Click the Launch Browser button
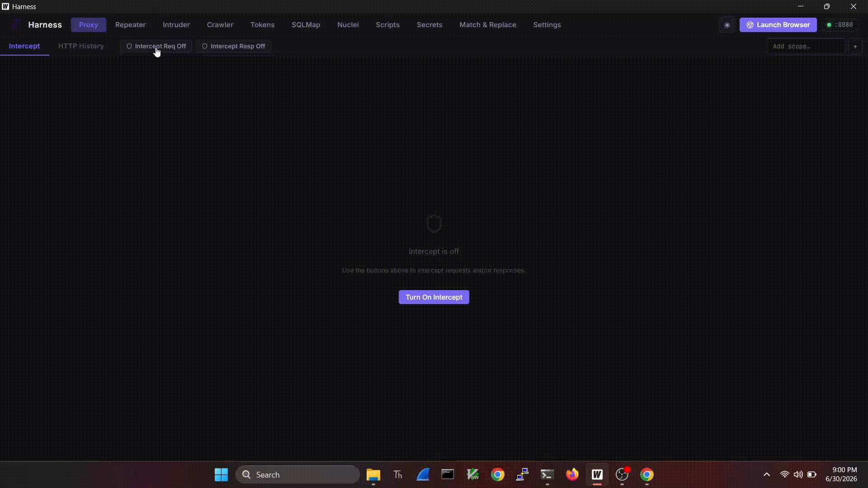The image size is (868, 488). point(778,25)
